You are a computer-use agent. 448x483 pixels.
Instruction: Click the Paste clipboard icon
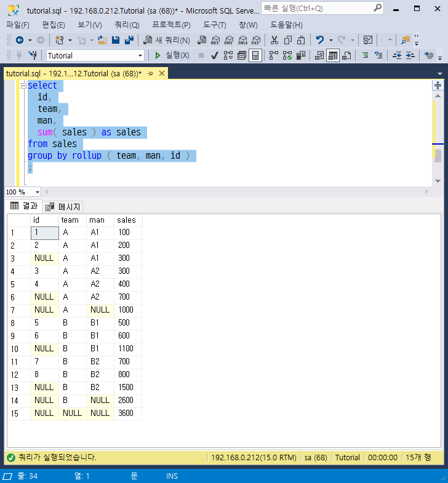[x=301, y=40]
